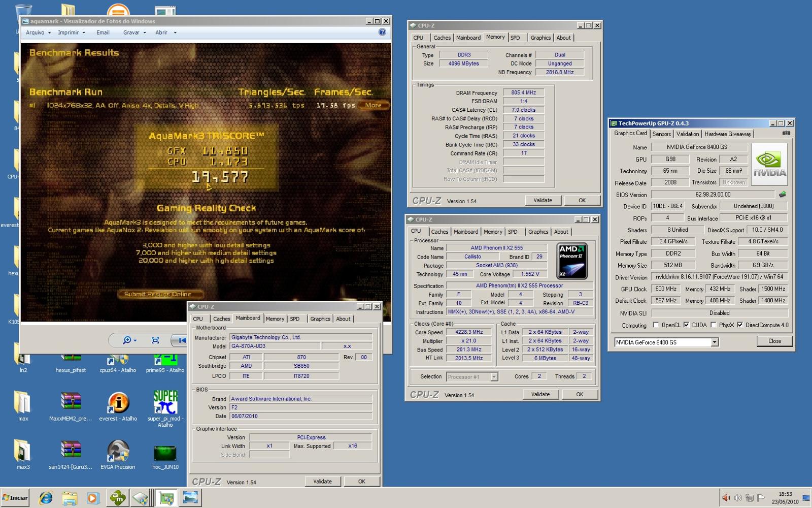Select the san1424-[Guru3... archive icon

[71, 454]
